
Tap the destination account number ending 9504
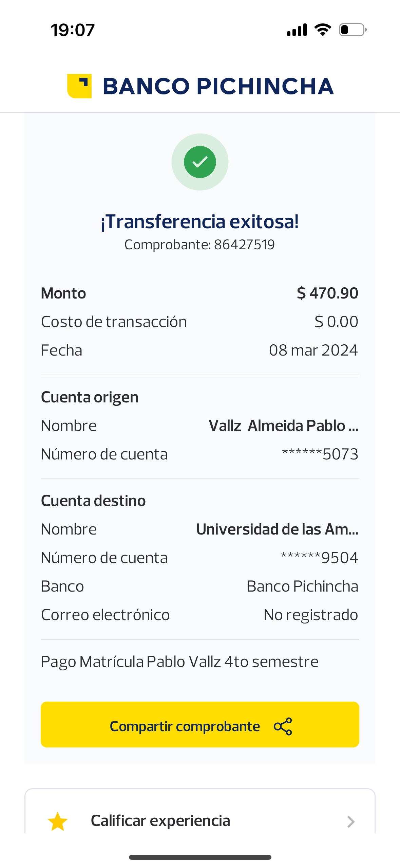click(319, 558)
